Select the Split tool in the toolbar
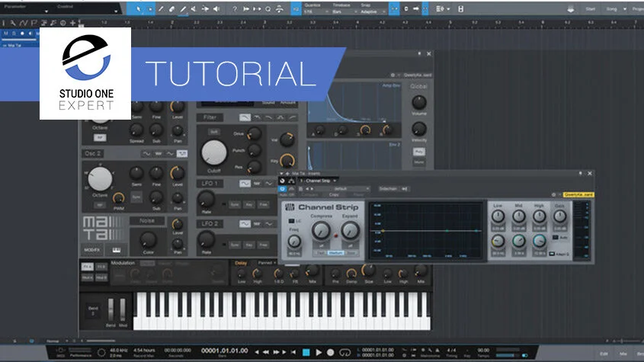Screen dimensions: 644x362 [x=161, y=9]
